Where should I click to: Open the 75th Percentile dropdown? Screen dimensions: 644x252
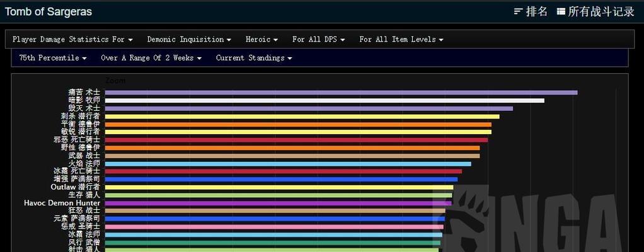[x=52, y=58]
